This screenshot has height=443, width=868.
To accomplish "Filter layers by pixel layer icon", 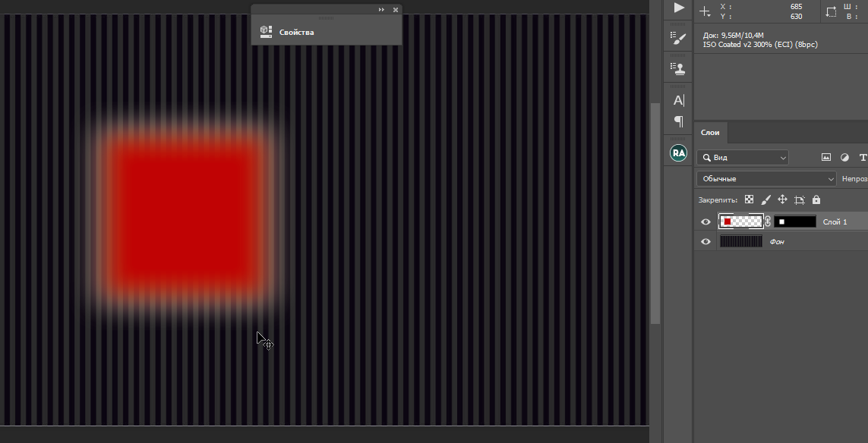I will click(x=826, y=158).
